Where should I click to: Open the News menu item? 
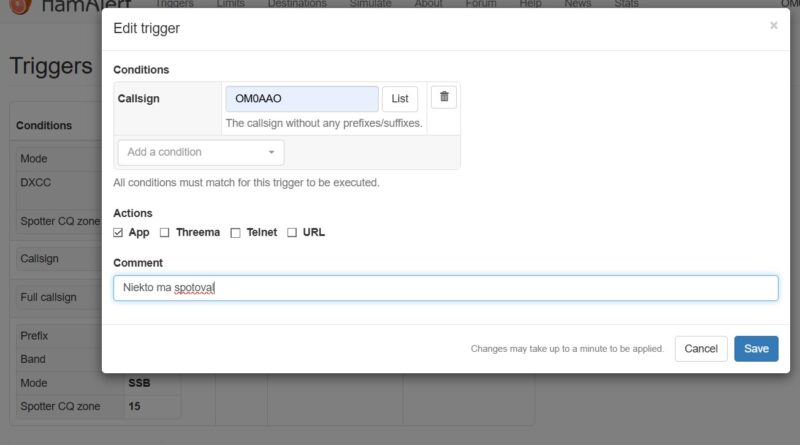click(x=578, y=4)
